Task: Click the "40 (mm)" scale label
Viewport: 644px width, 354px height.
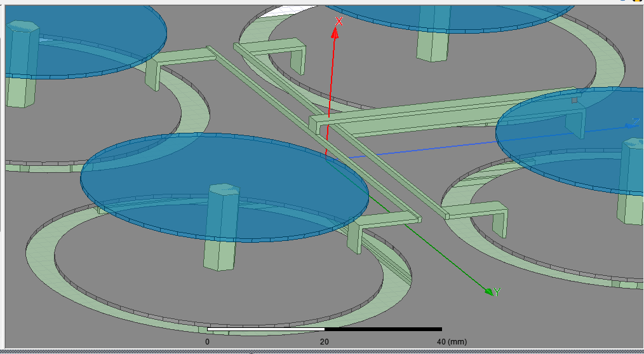Action: tap(452, 342)
